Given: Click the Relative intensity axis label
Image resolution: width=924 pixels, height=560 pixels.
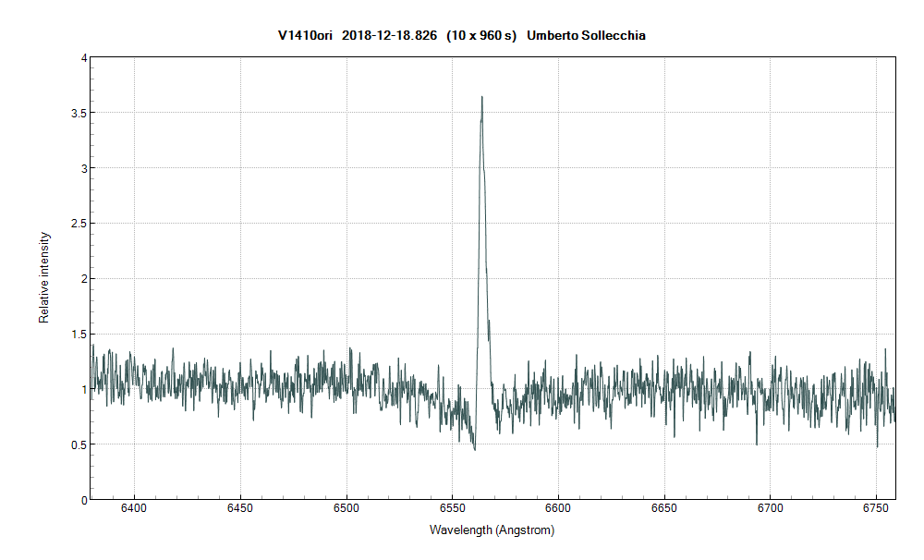Looking at the screenshot, I should coord(43,278).
